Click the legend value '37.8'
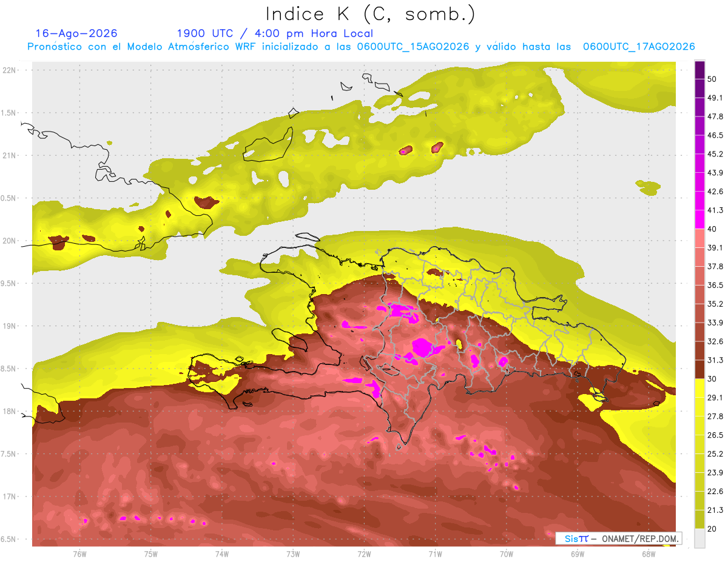 [x=715, y=266]
